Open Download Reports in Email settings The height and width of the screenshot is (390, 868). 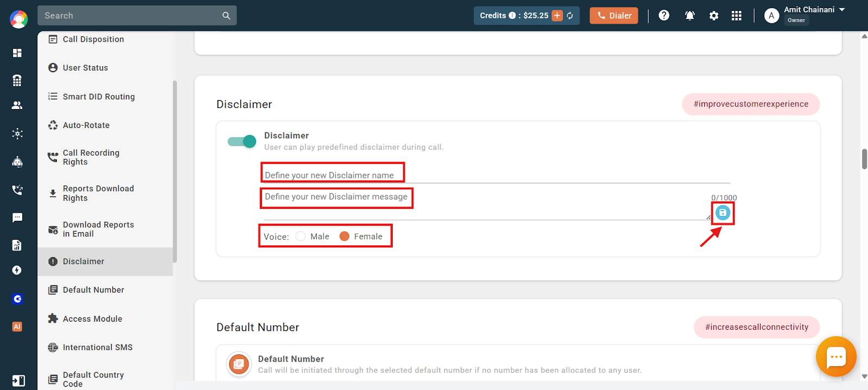[x=105, y=229]
